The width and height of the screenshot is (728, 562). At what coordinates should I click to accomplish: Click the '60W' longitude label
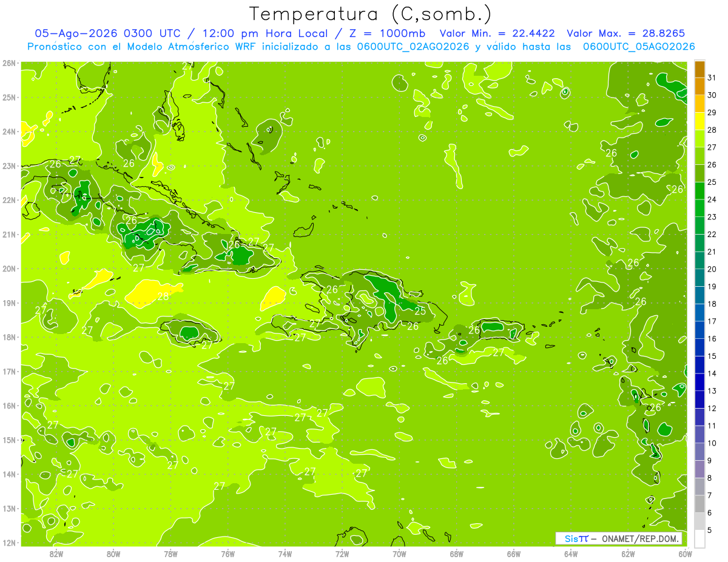686,554
